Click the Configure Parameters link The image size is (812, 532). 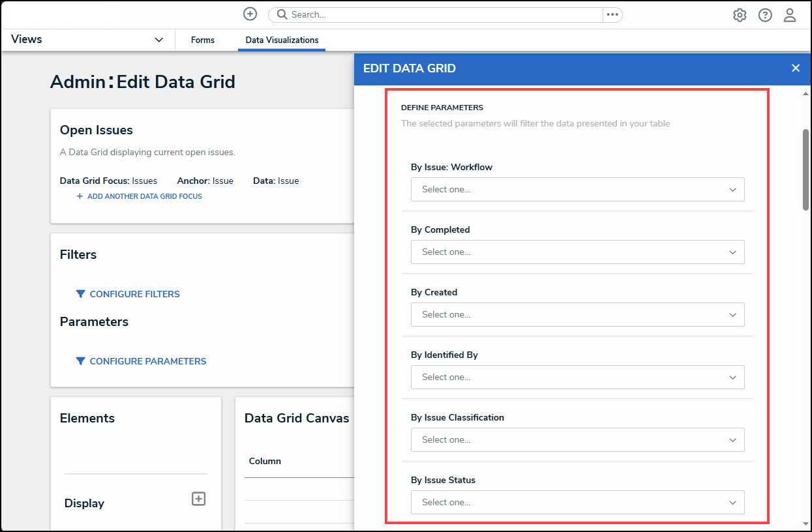[x=147, y=361]
